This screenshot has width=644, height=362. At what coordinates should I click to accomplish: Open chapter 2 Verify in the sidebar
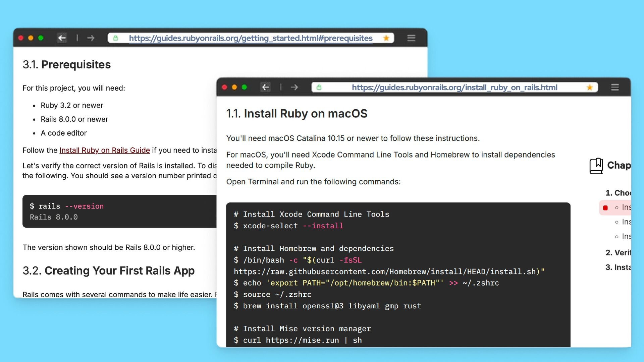click(x=618, y=252)
